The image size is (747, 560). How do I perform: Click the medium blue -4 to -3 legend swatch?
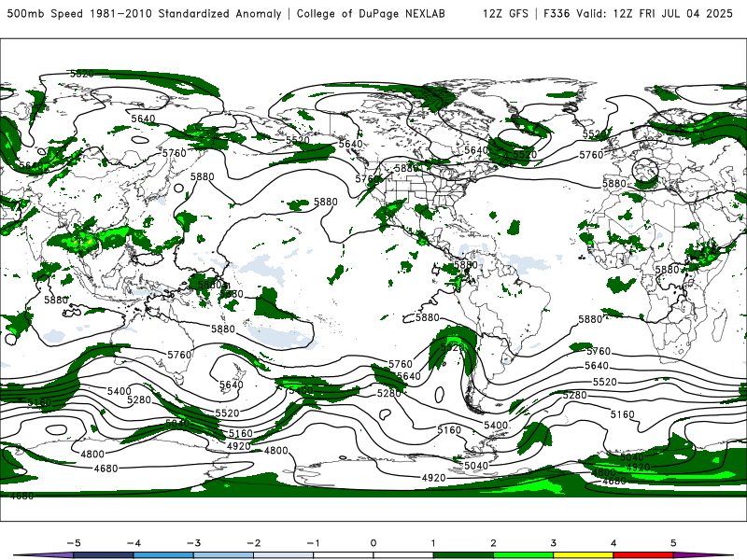pos(163,555)
